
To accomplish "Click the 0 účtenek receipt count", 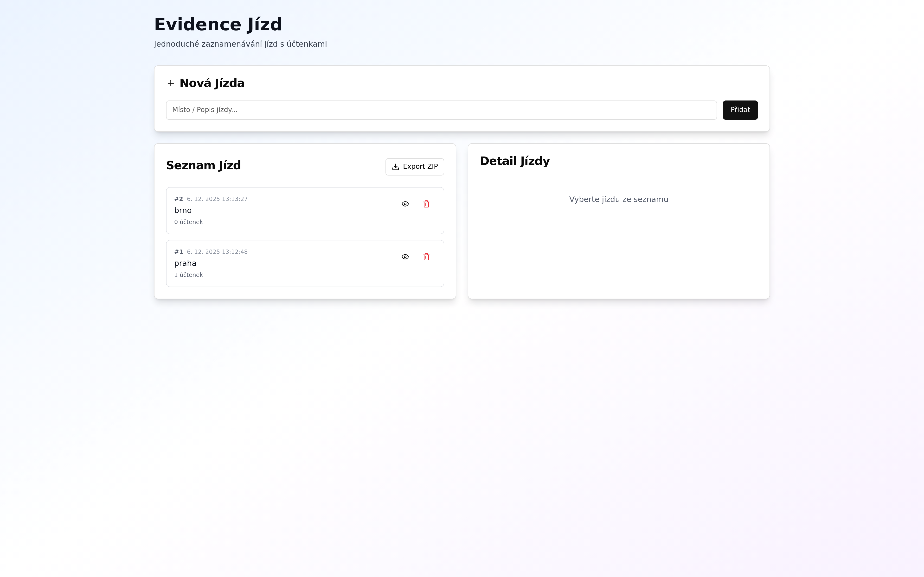I will coord(188,222).
